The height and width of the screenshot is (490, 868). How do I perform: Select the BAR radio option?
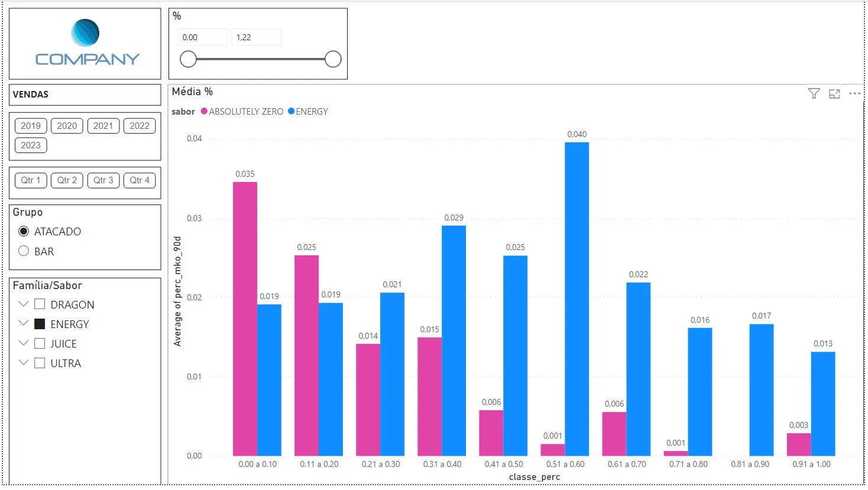pyautogui.click(x=24, y=251)
